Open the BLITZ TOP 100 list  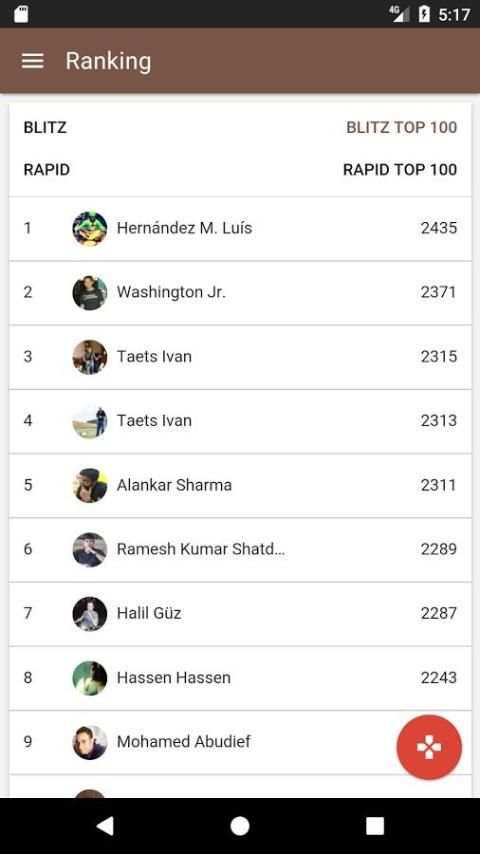[402, 127]
